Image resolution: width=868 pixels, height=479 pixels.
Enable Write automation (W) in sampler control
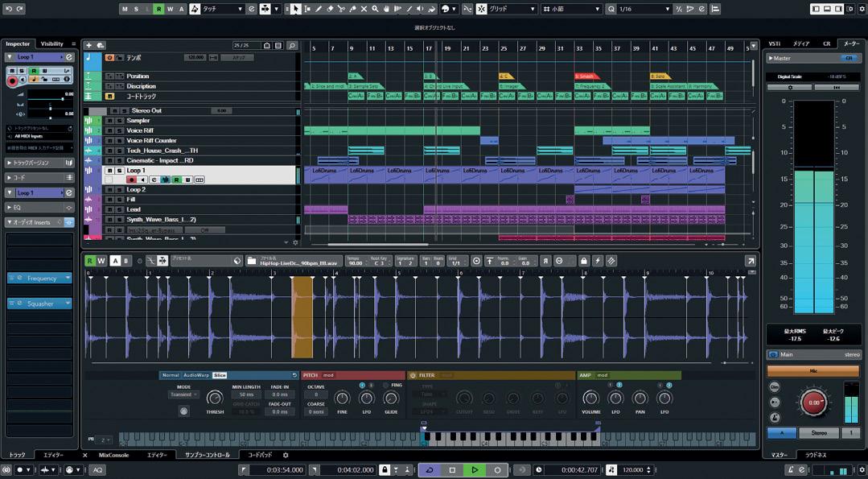click(101, 261)
